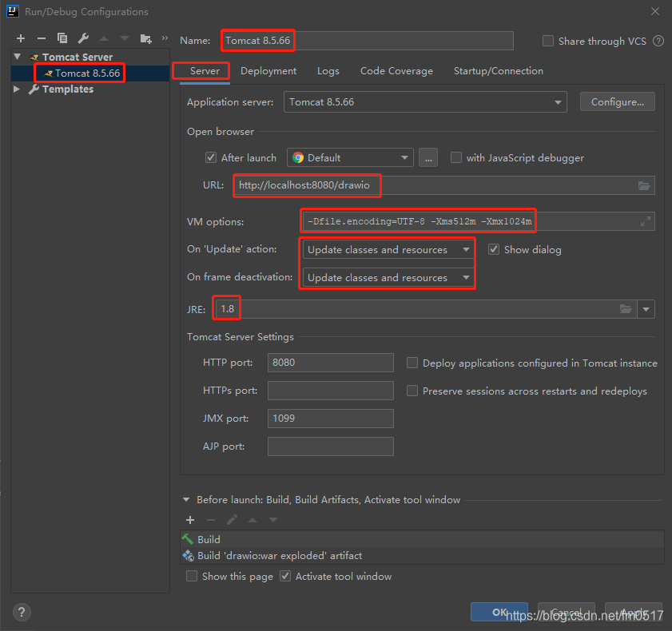Expand the VM options field
The image size is (672, 631).
click(646, 221)
